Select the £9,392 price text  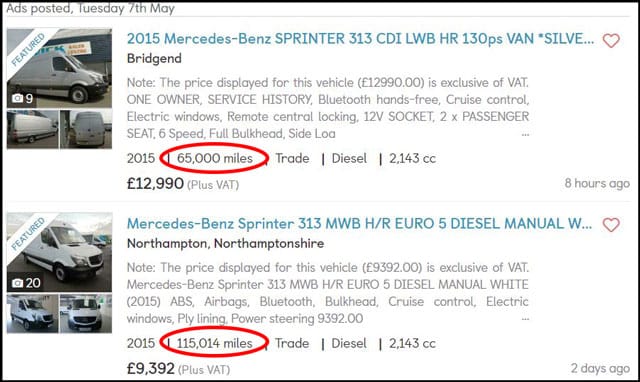click(x=151, y=369)
